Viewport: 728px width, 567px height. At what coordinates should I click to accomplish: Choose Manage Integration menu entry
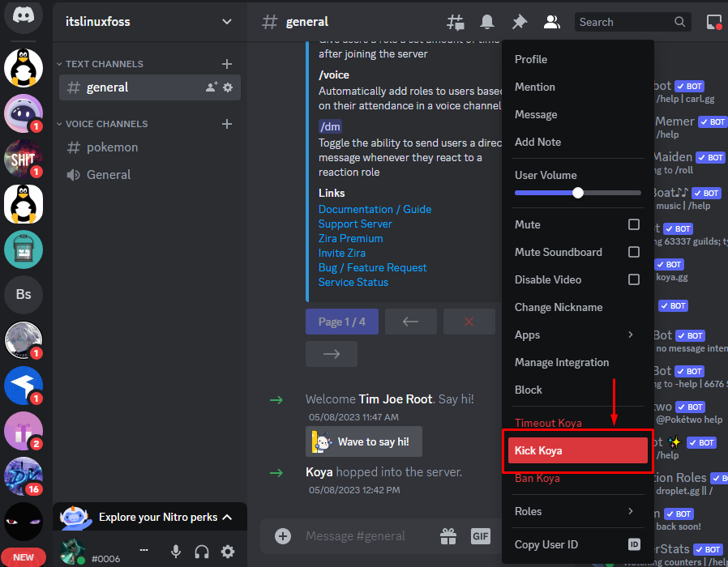pyautogui.click(x=577, y=362)
